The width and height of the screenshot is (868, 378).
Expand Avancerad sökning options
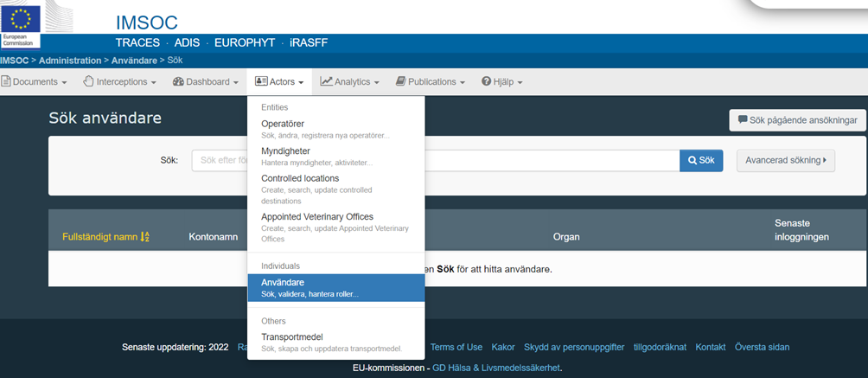[786, 161]
